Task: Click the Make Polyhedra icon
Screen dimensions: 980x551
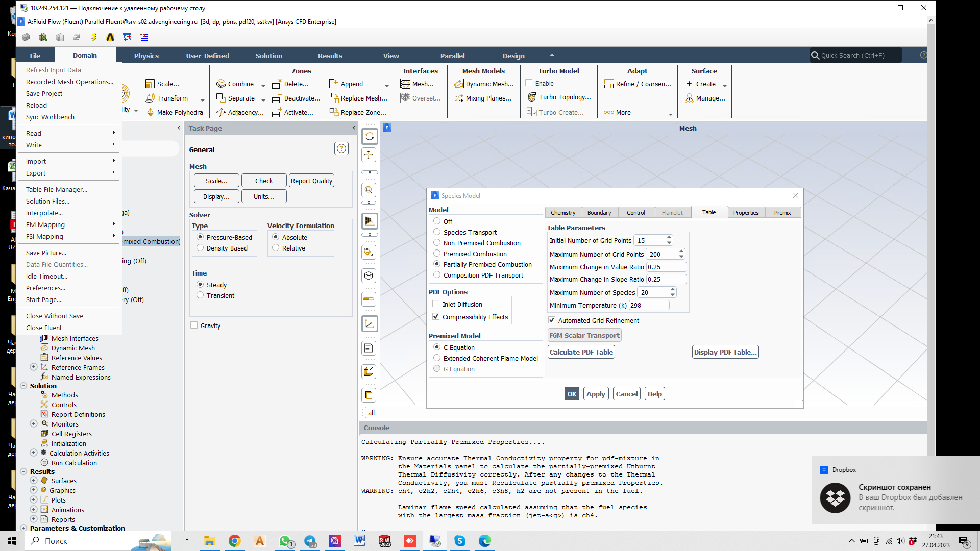Action: tap(151, 112)
